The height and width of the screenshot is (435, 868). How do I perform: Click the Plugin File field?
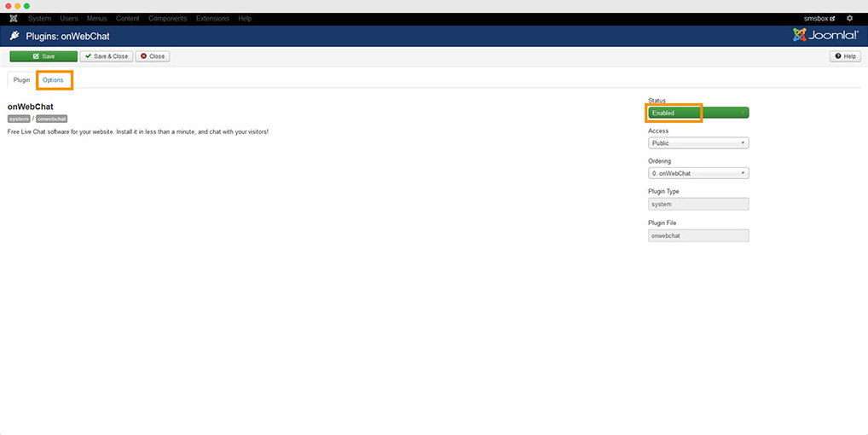[697, 235]
